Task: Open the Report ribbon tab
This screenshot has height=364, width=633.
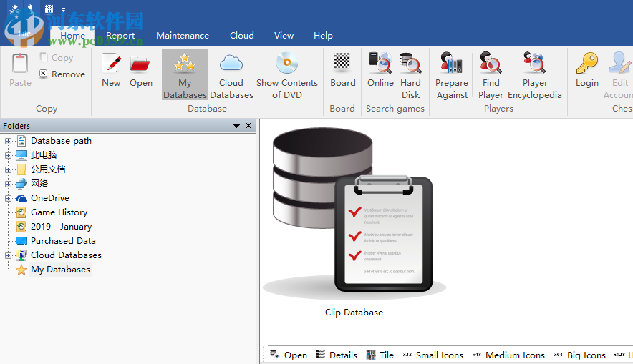Action: click(120, 36)
